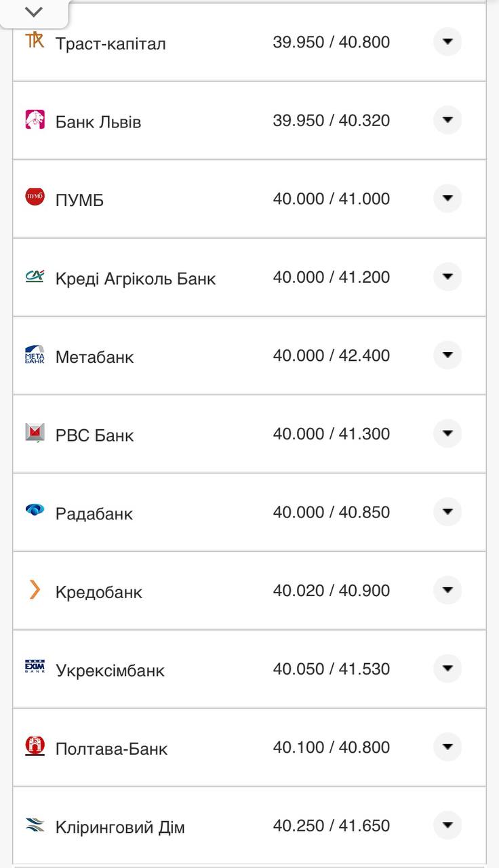The width and height of the screenshot is (499, 868).
Task: Expand the Метабанк row dropdown arrow
Action: [x=447, y=355]
